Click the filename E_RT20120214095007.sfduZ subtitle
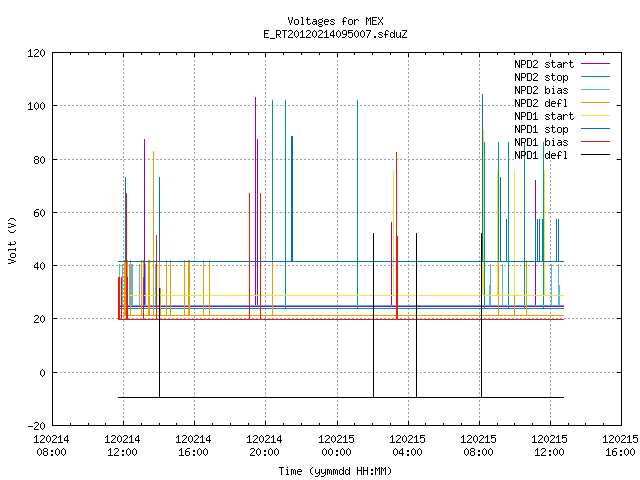 coord(335,34)
